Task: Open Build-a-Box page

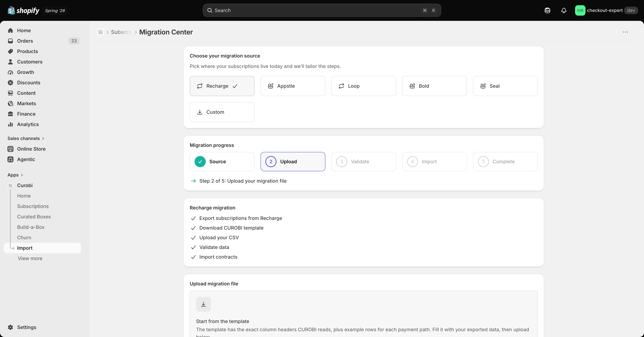Action: (x=31, y=227)
